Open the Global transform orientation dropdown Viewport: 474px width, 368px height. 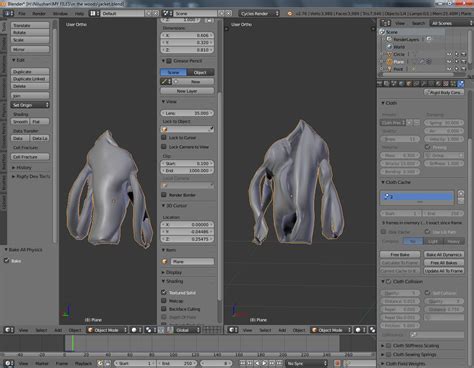coord(187,330)
